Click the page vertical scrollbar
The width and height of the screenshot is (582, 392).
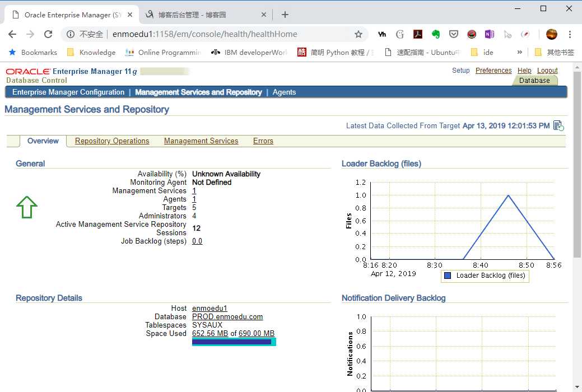[577, 165]
